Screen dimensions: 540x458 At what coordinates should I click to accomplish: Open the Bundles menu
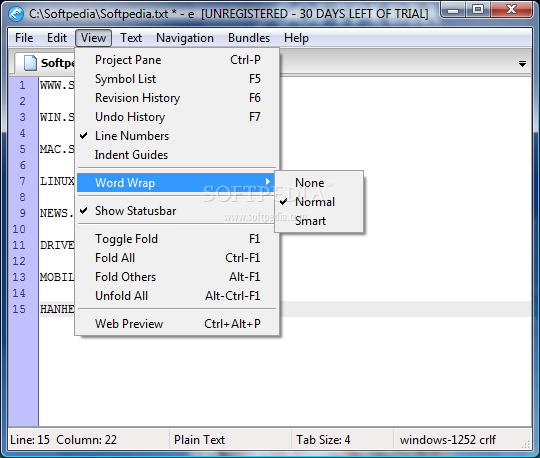pos(249,38)
